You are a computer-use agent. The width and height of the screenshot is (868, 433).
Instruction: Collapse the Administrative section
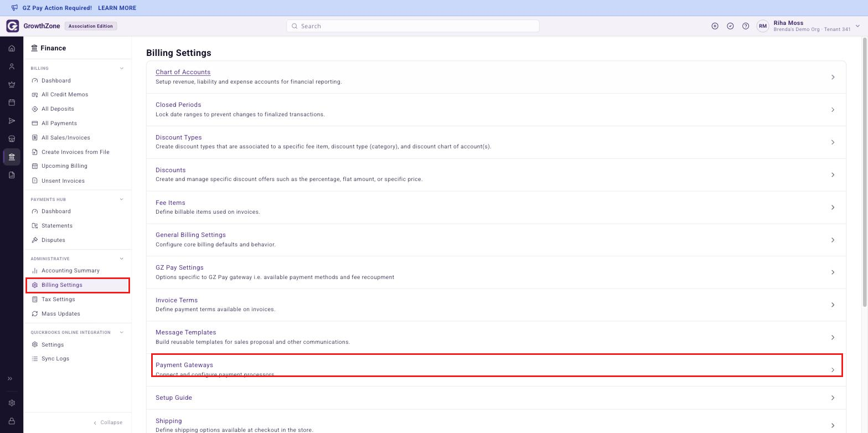click(122, 259)
